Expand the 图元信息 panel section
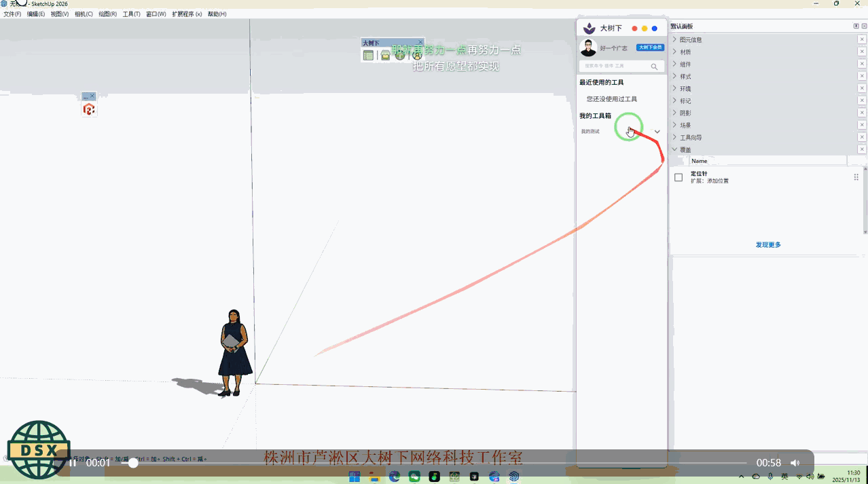The width and height of the screenshot is (868, 484). [674, 39]
